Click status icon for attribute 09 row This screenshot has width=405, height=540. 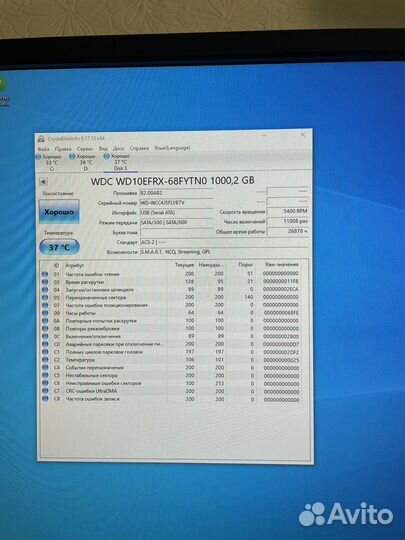(x=45, y=313)
